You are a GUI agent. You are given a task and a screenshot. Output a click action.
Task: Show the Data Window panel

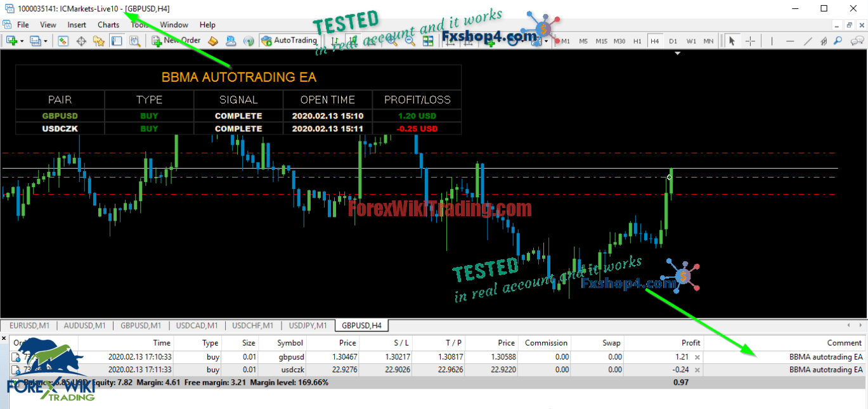(x=81, y=41)
